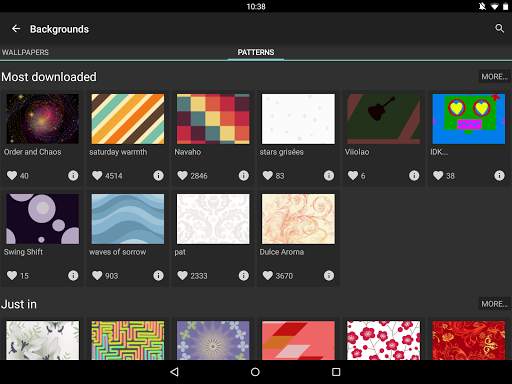Viewport: 512px width, 384px height.
Task: Open Viiolao pattern name
Action: click(357, 152)
